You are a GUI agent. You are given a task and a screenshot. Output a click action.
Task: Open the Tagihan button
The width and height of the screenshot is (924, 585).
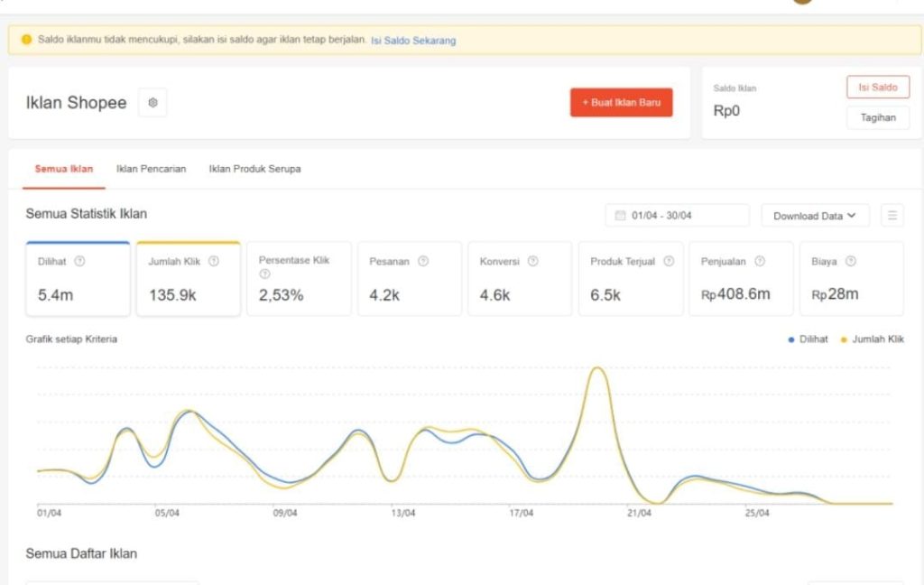(x=877, y=117)
